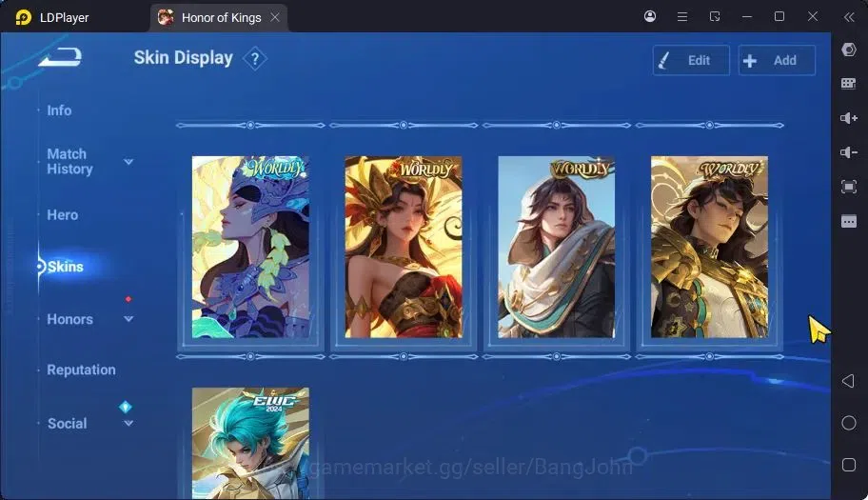Image resolution: width=868 pixels, height=500 pixels.
Task: Expand the Honors dropdown arrow
Action: [x=128, y=319]
